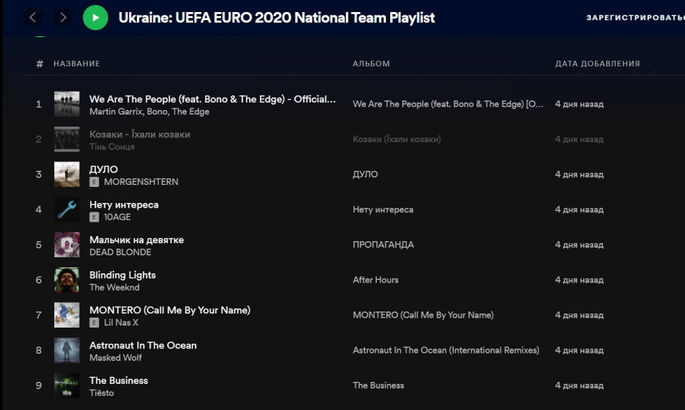Image resolution: width=685 pixels, height=410 pixels.
Task: Select the Мальчик на девятке track title
Action: [x=136, y=240]
